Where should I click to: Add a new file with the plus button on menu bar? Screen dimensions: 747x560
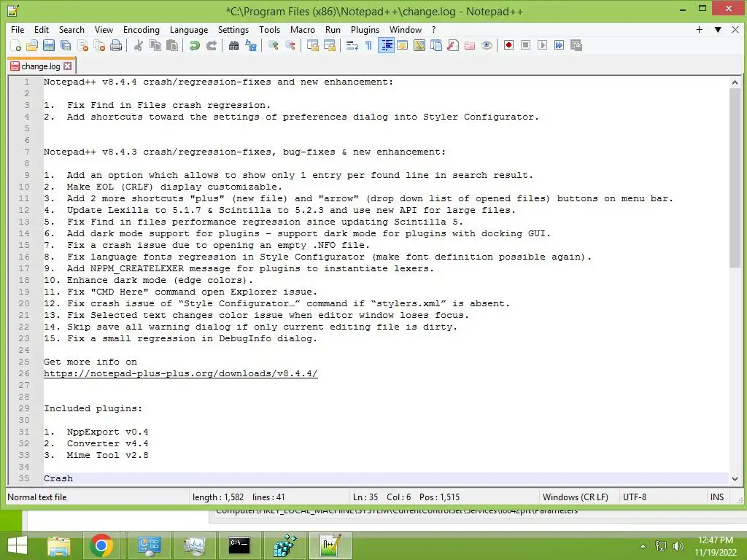pyautogui.click(x=699, y=29)
